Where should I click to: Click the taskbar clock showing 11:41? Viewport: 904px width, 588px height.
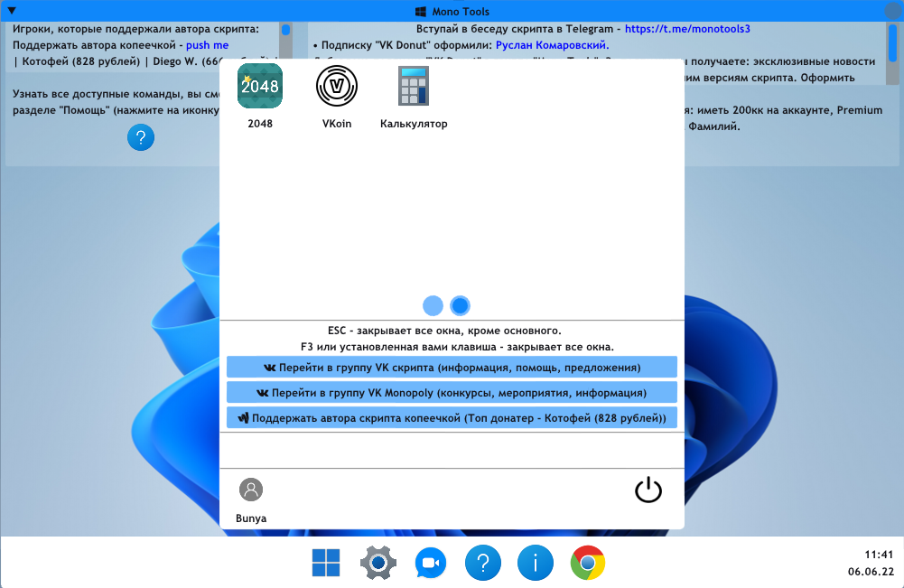[879, 555]
